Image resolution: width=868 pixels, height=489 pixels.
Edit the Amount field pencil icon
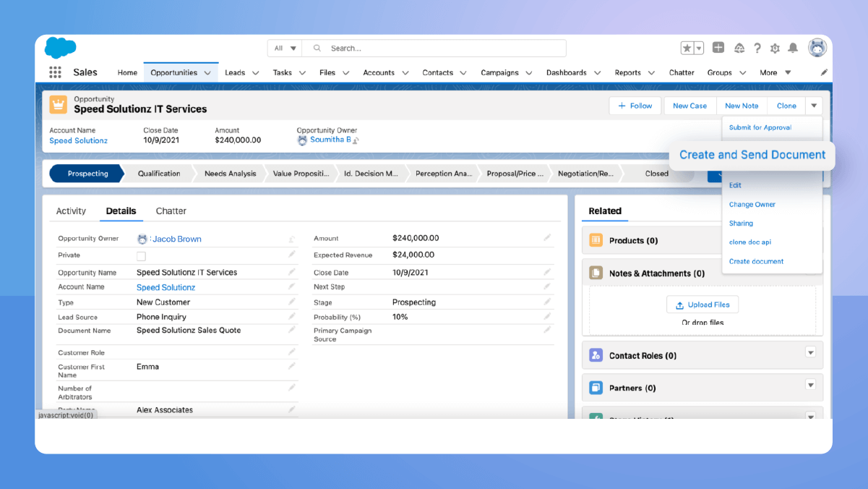click(x=548, y=237)
